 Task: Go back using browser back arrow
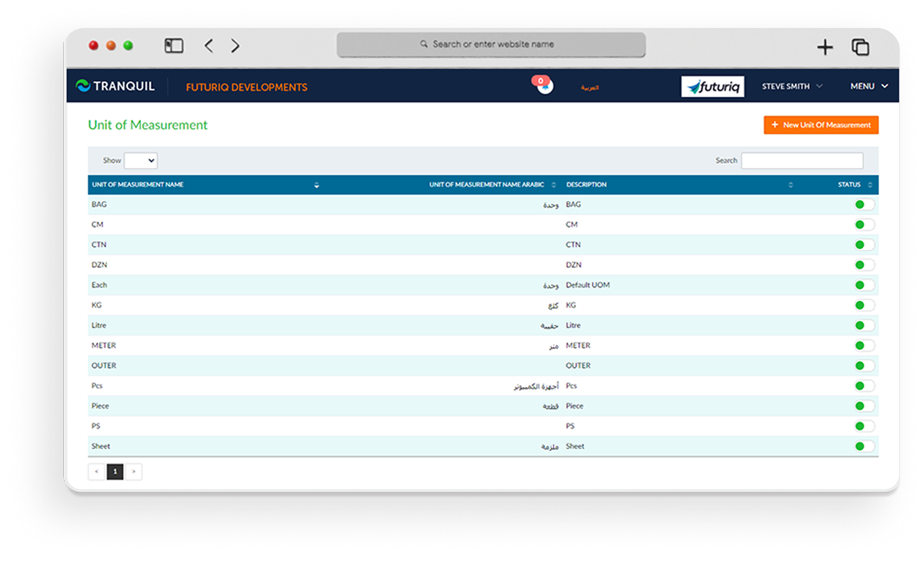click(x=209, y=46)
